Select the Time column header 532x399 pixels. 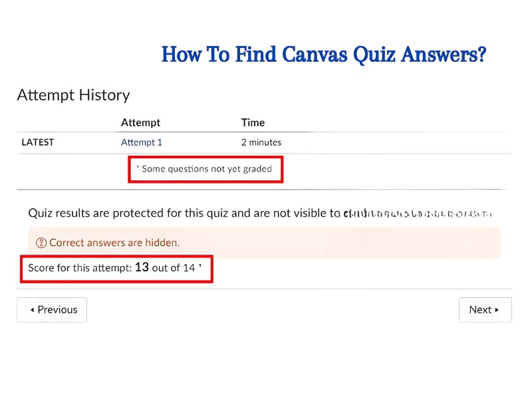point(253,122)
